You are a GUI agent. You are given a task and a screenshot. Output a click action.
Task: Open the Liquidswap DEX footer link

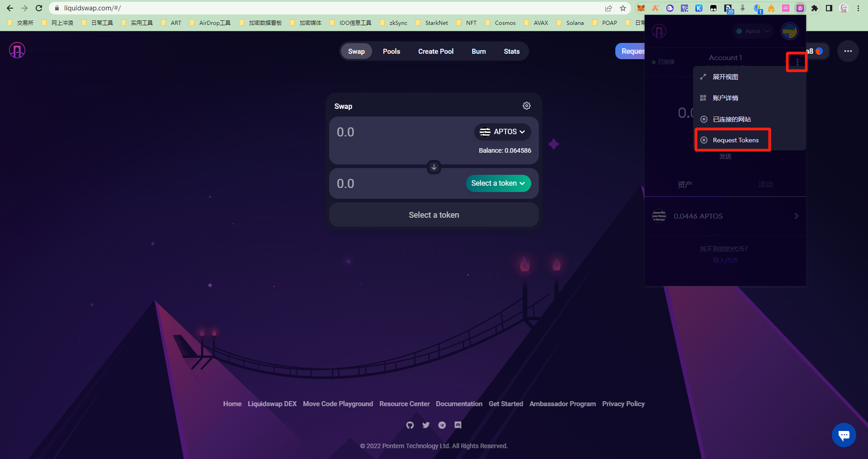[x=272, y=404]
